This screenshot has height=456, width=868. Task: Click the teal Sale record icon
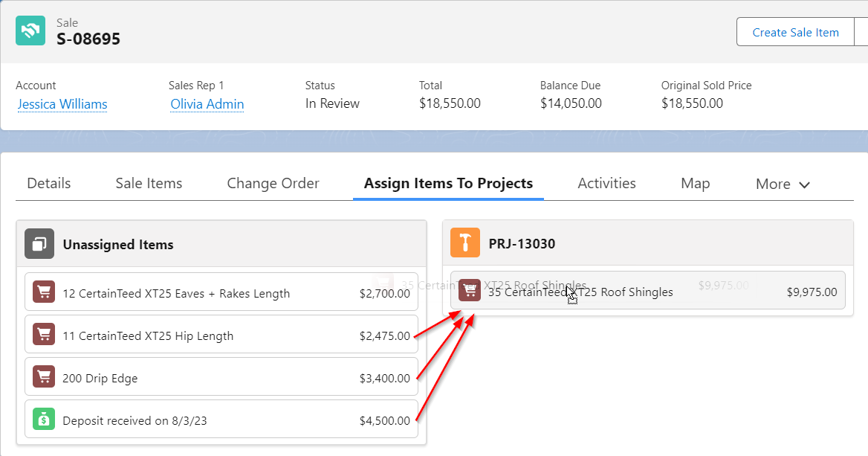[x=30, y=30]
